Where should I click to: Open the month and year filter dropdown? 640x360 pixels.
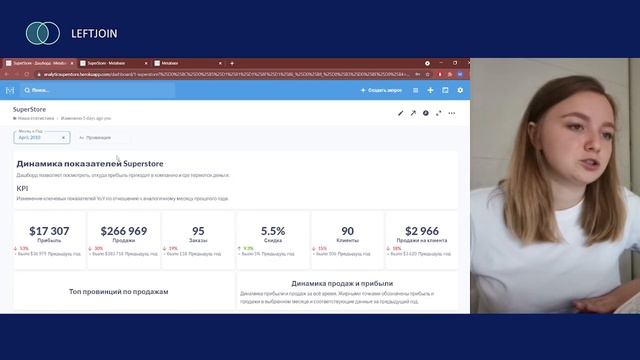[x=42, y=137]
